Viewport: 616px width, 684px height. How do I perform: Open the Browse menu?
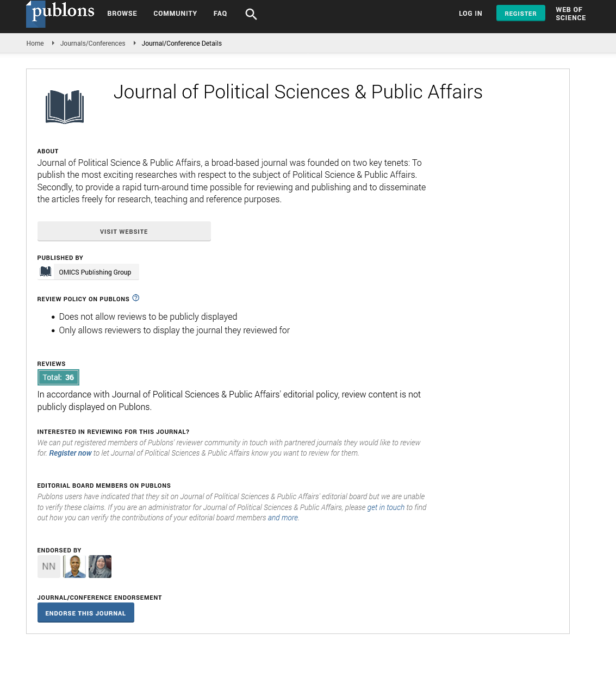pos(122,14)
